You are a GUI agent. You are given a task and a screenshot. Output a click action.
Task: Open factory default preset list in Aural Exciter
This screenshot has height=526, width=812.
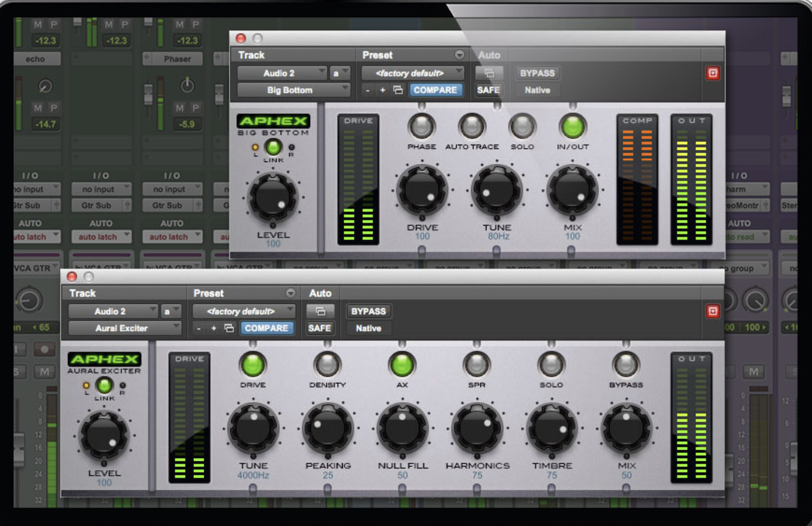pos(244,311)
